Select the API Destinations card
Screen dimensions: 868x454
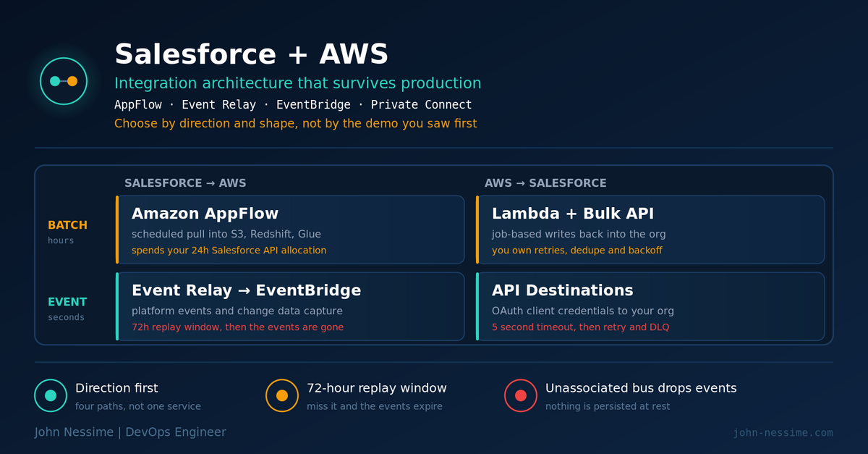pos(650,306)
